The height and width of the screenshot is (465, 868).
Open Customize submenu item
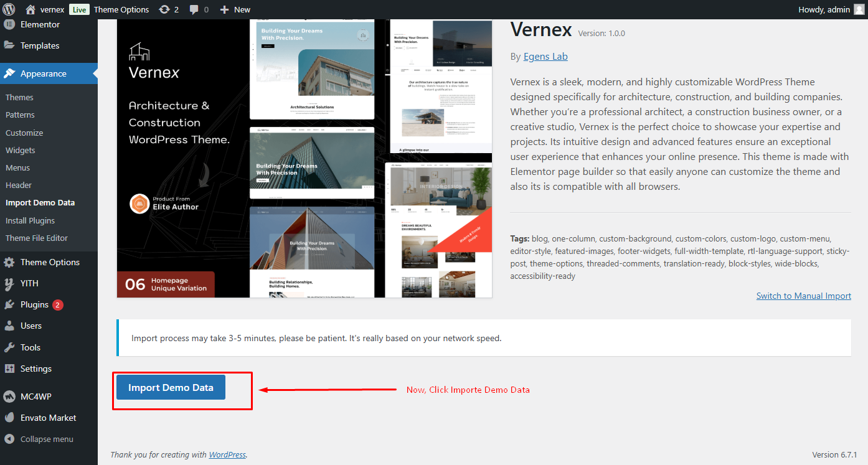tap(24, 133)
